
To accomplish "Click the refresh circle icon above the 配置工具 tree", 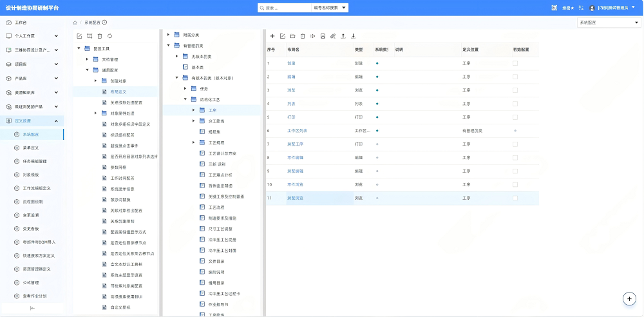I will [x=109, y=36].
